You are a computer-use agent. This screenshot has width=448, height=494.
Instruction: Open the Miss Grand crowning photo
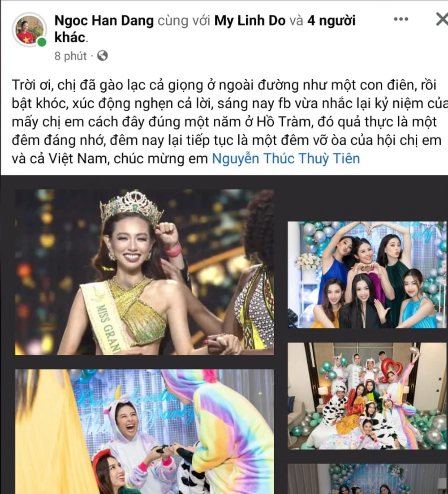[144, 272]
